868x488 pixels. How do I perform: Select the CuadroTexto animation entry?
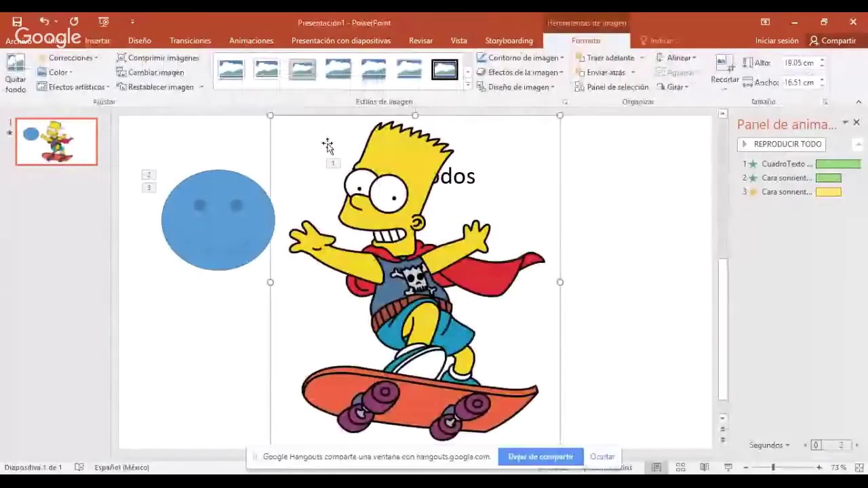click(x=802, y=164)
